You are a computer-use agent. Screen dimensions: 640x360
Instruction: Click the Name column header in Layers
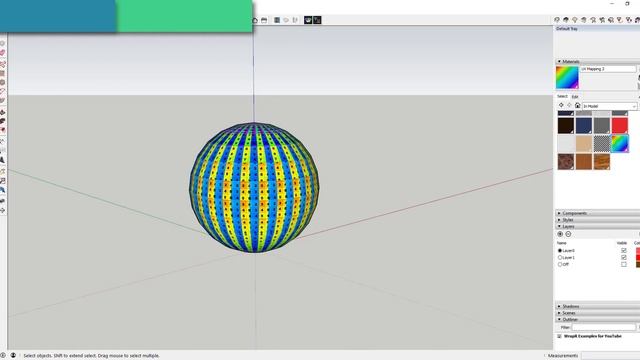tap(562, 243)
